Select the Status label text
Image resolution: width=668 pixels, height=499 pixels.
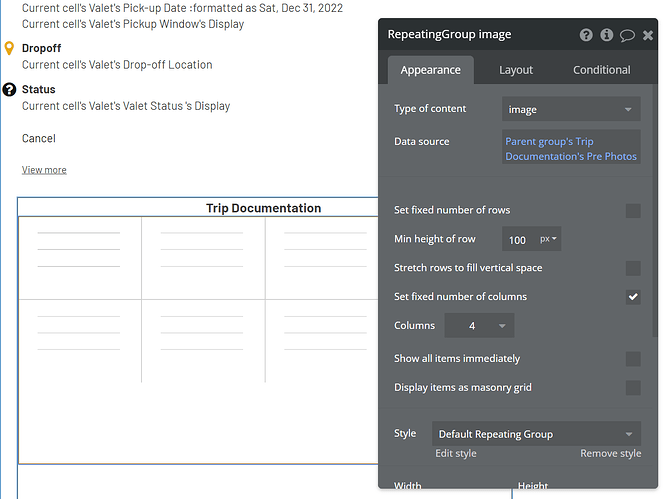pos(38,89)
